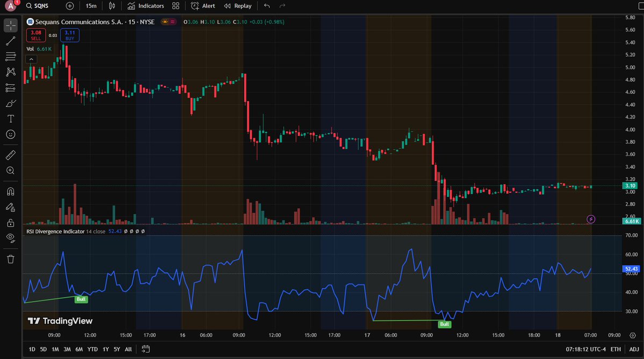Set the date range to 1Y
This screenshot has width=644, height=359.
(x=106, y=349)
